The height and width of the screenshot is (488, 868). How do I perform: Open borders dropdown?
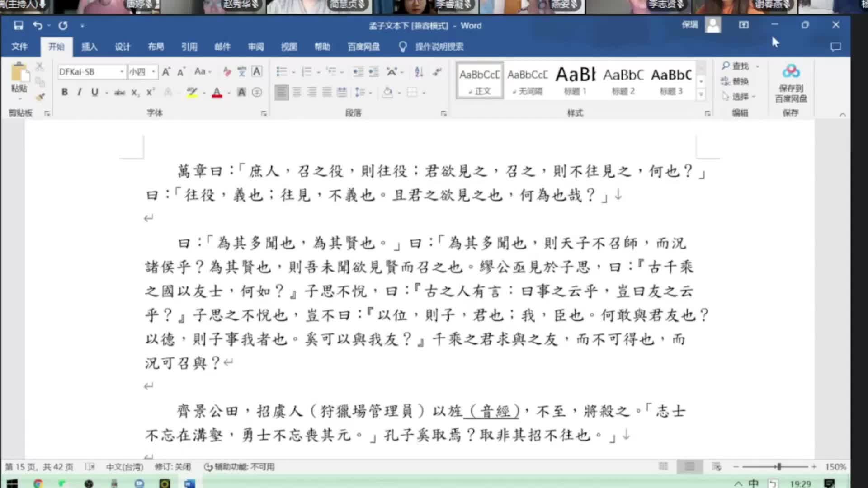coord(424,93)
